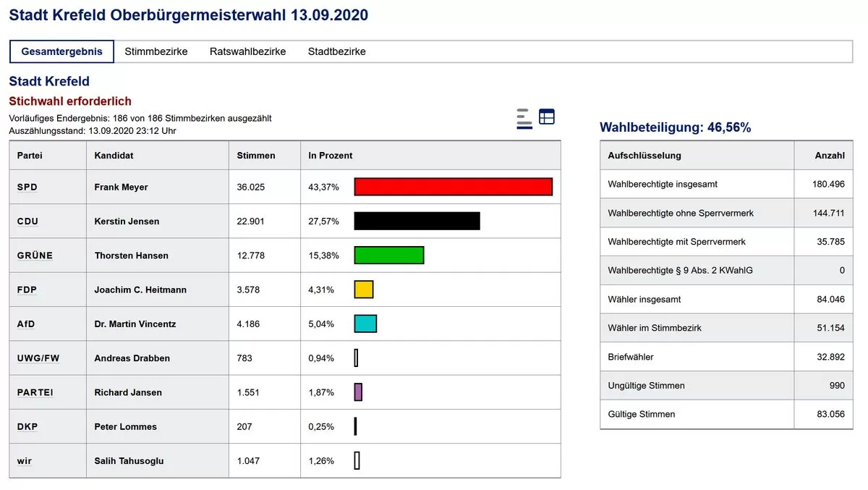Viewport: 868px width, 490px height.
Task: Open the Stimmbezirke tab
Action: coord(156,51)
